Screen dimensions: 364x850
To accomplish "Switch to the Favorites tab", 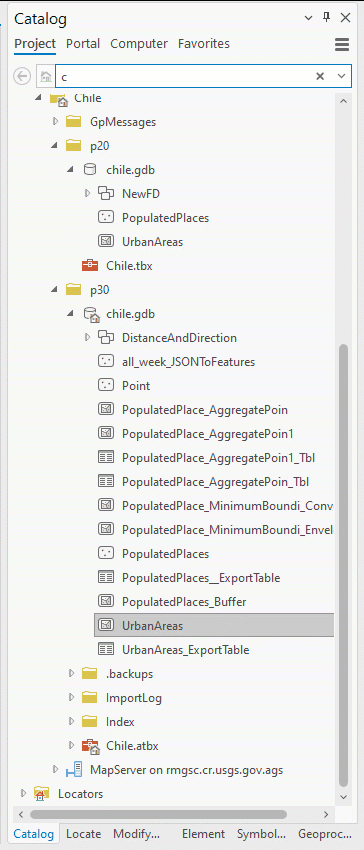I will (204, 43).
